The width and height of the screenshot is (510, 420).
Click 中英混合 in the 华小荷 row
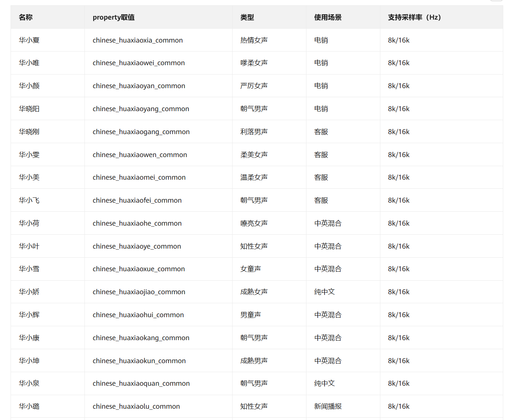point(328,223)
